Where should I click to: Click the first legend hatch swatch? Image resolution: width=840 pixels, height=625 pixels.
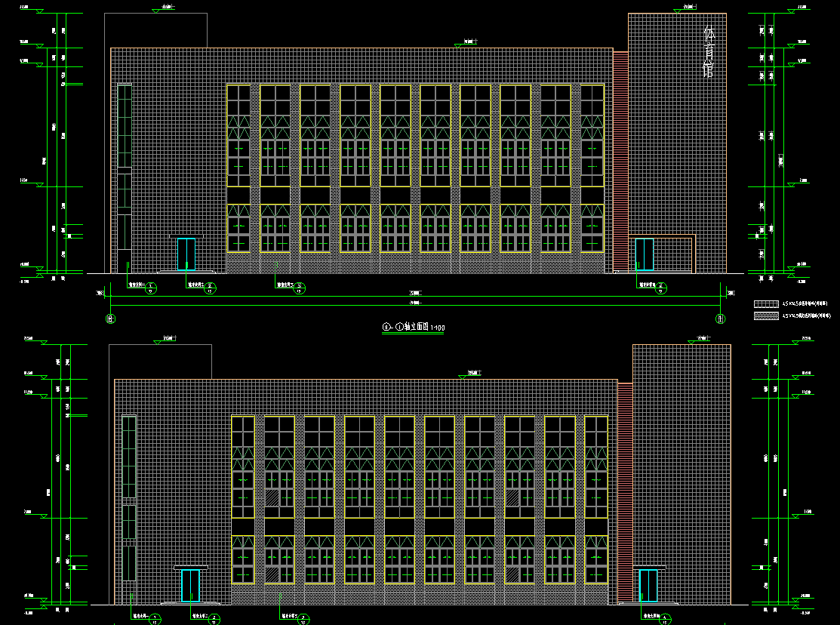point(765,303)
